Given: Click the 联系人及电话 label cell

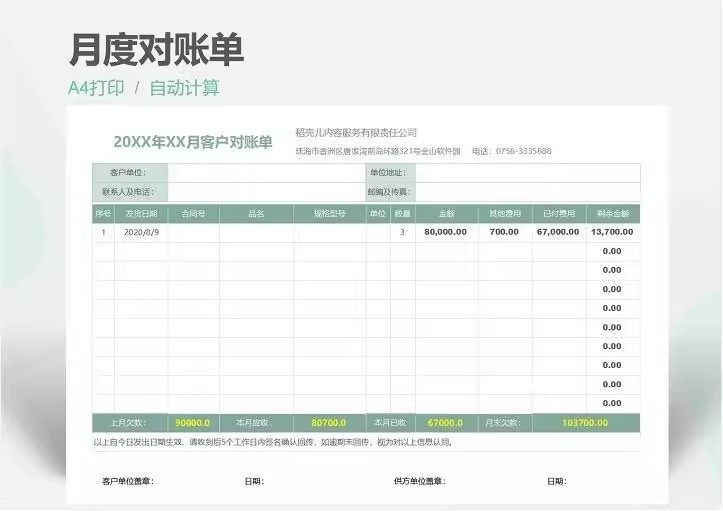Looking at the screenshot, I should (130, 192).
